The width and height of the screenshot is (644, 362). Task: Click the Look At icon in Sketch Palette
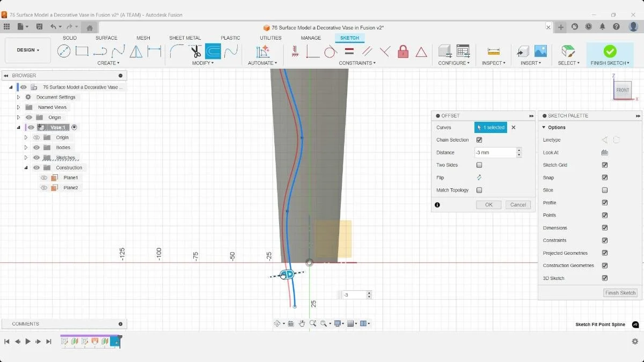click(605, 152)
